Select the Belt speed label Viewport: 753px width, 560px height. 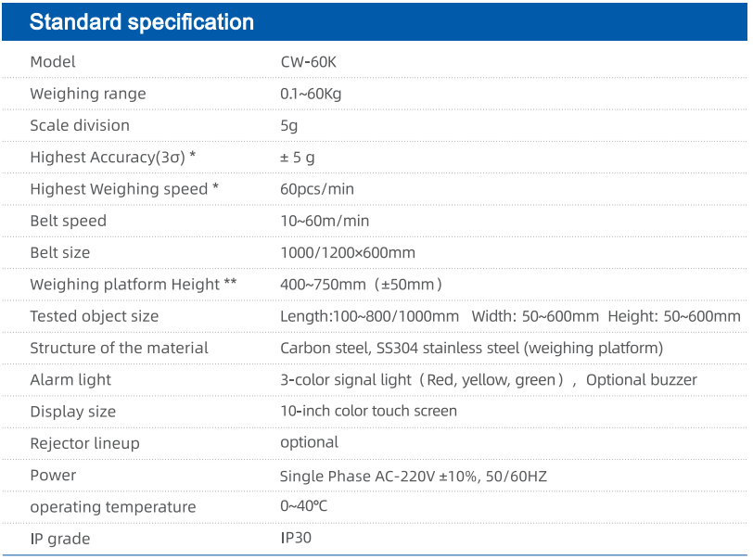pyautogui.click(x=69, y=221)
